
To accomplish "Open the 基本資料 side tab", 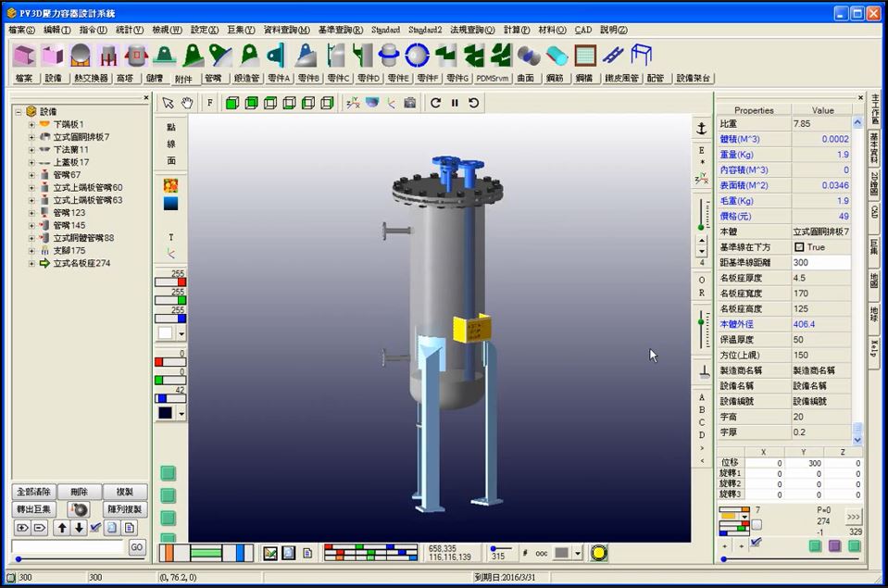I will 874,148.
